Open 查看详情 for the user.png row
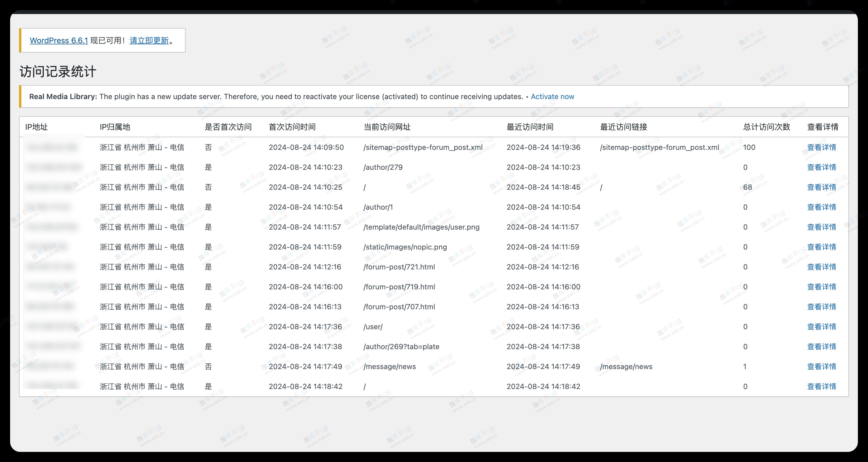The image size is (868, 462). (x=821, y=227)
